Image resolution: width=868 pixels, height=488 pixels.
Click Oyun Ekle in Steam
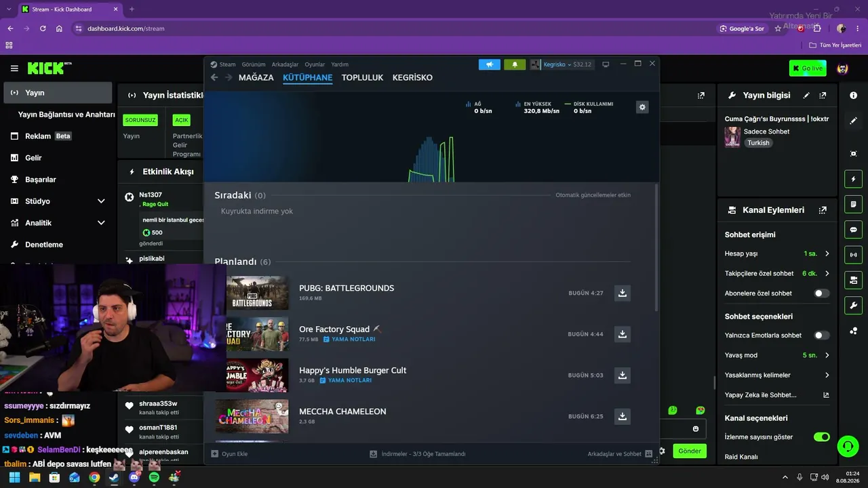229,454
